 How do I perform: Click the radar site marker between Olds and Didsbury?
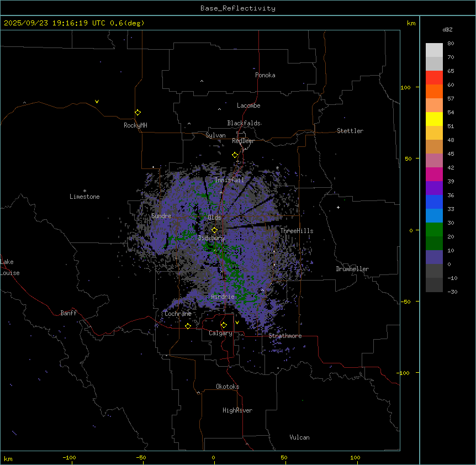coord(214,230)
